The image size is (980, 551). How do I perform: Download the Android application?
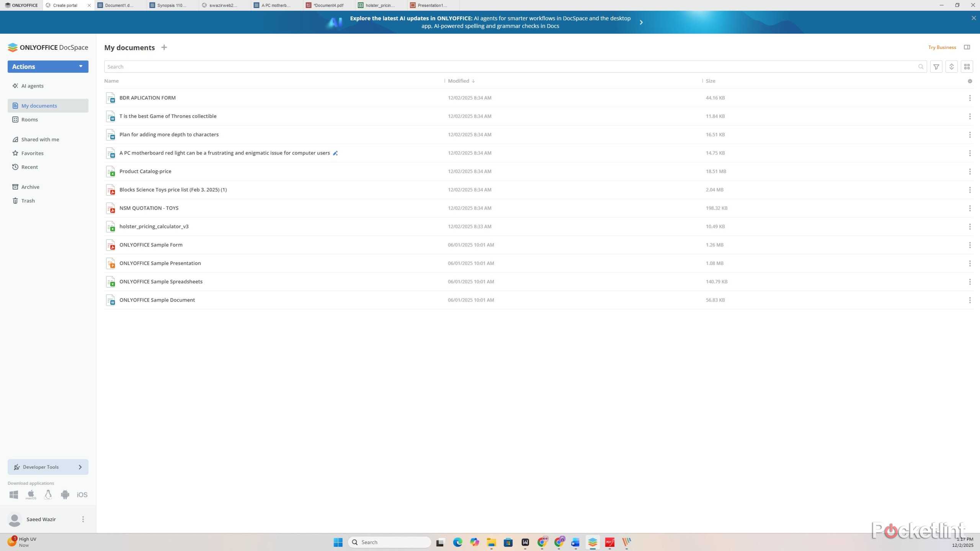[65, 495]
